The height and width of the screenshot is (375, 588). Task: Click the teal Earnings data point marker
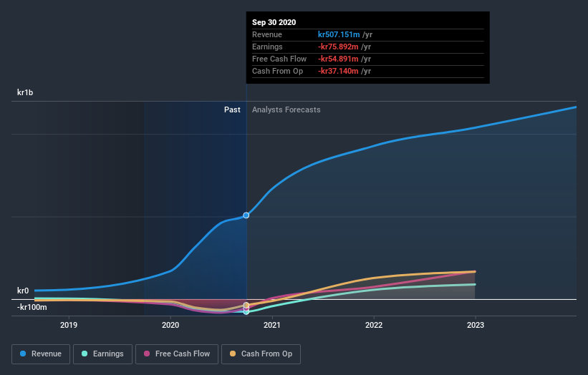point(246,312)
